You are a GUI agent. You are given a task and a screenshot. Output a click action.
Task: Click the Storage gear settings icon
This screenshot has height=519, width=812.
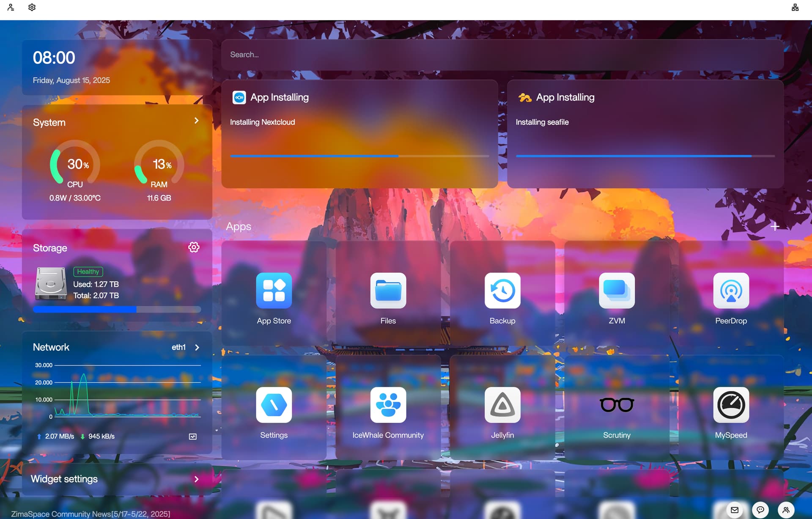194,247
